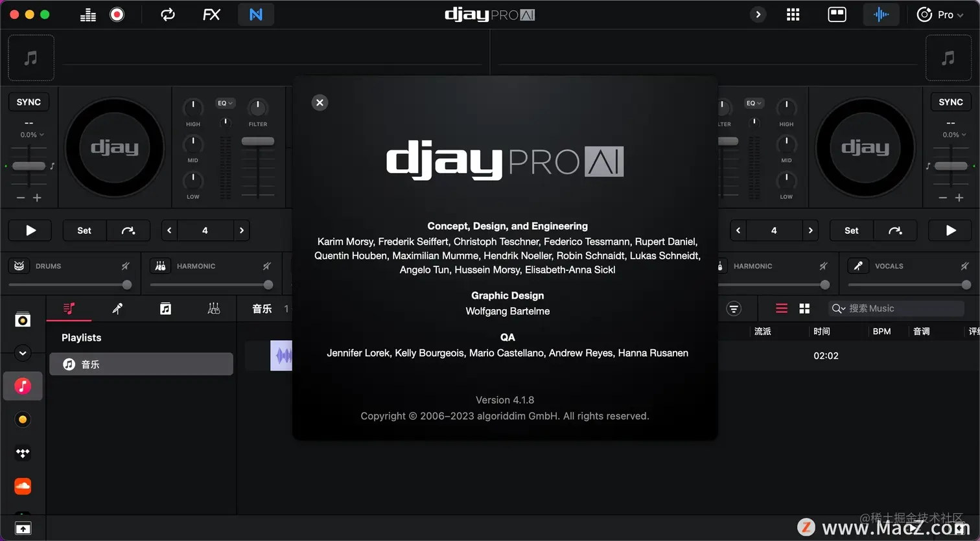The image size is (980, 541).
Task: Click the left deck jump-to-cue arrow icon
Action: 128,230
